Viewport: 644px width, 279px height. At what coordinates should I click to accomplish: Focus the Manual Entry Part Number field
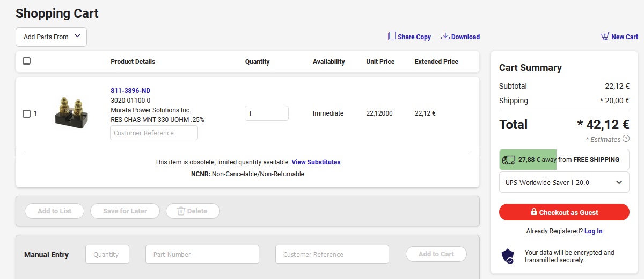202,254
